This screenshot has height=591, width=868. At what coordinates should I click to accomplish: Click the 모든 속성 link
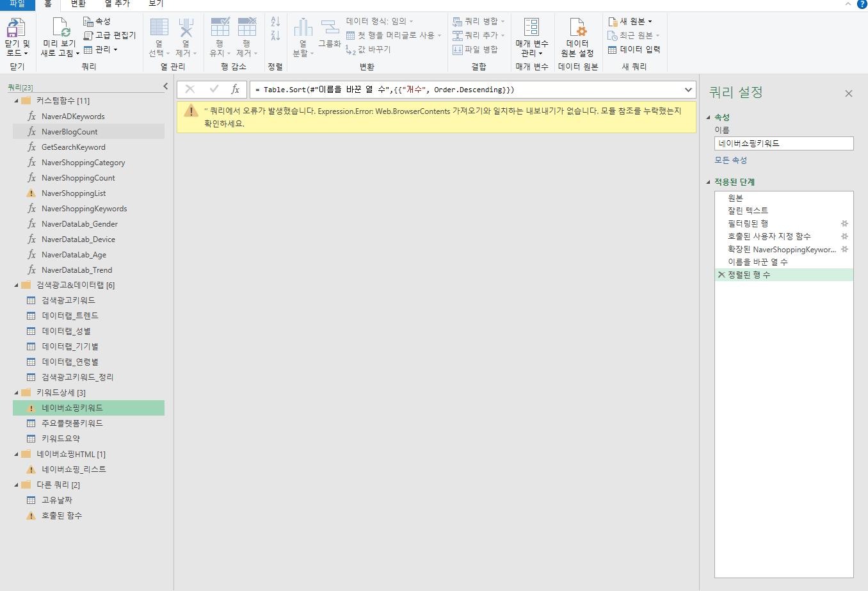730,160
